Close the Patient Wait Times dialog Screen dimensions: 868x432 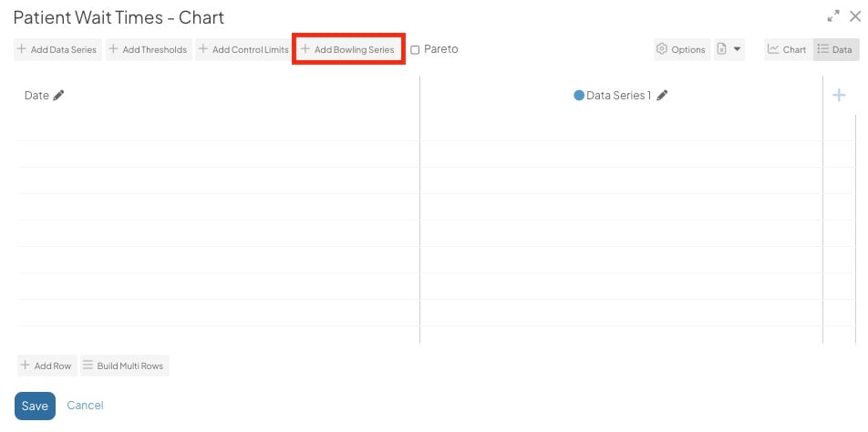click(855, 16)
